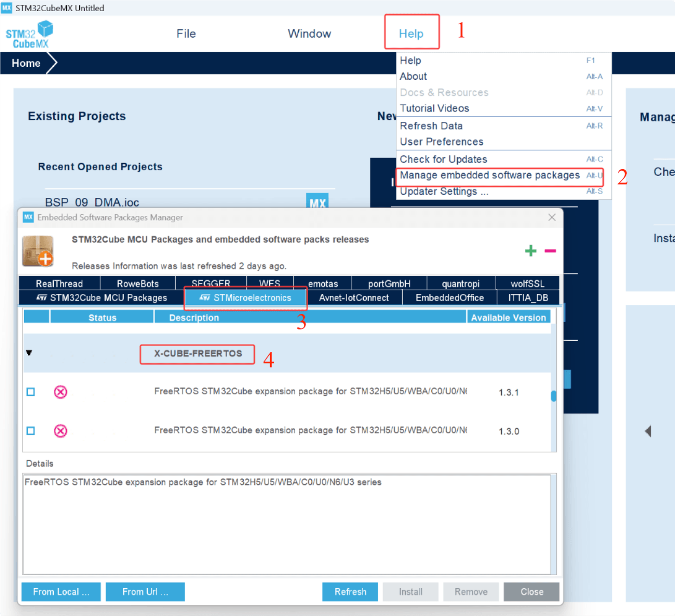Click the Recent Opened Projects label
The width and height of the screenshot is (675, 616).
100,167
